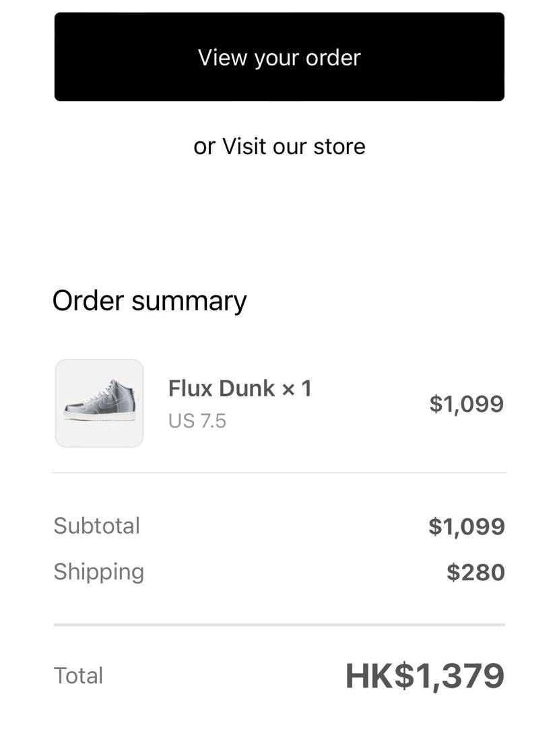Click the US 7.5 size label
This screenshot has width=559, height=756.
(197, 421)
